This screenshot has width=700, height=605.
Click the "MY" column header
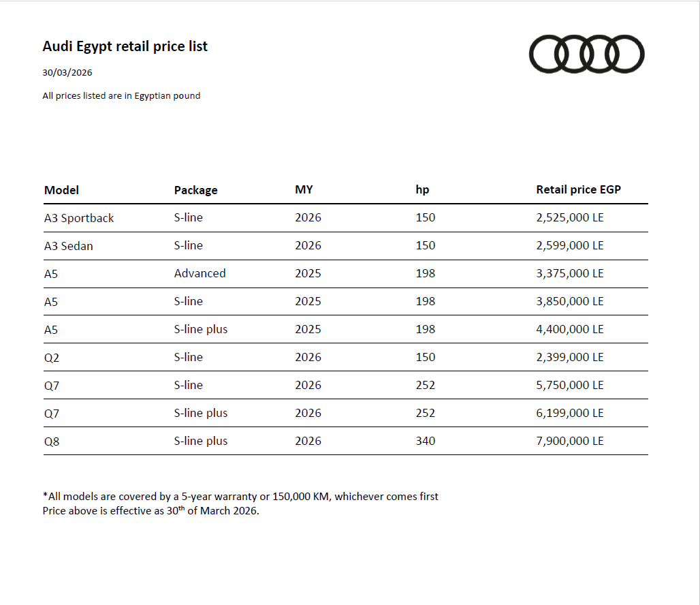click(304, 189)
